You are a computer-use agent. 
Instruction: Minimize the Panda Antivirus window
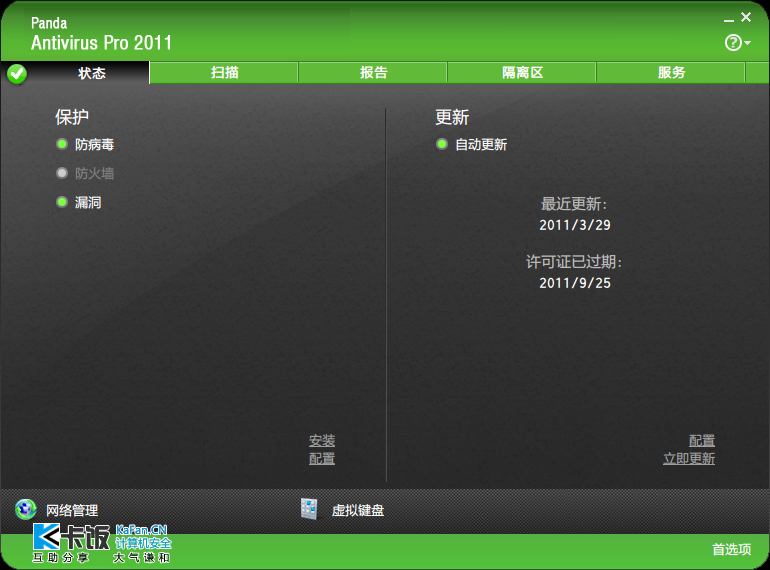[729, 20]
